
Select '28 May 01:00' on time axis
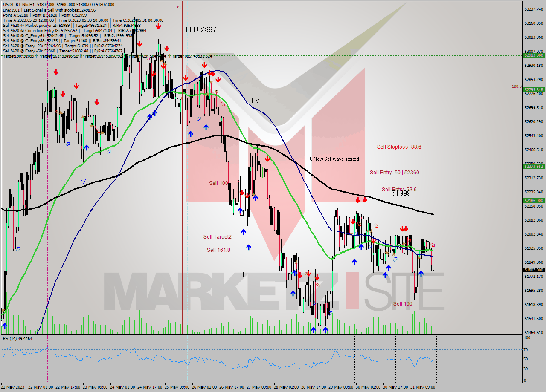287,387
